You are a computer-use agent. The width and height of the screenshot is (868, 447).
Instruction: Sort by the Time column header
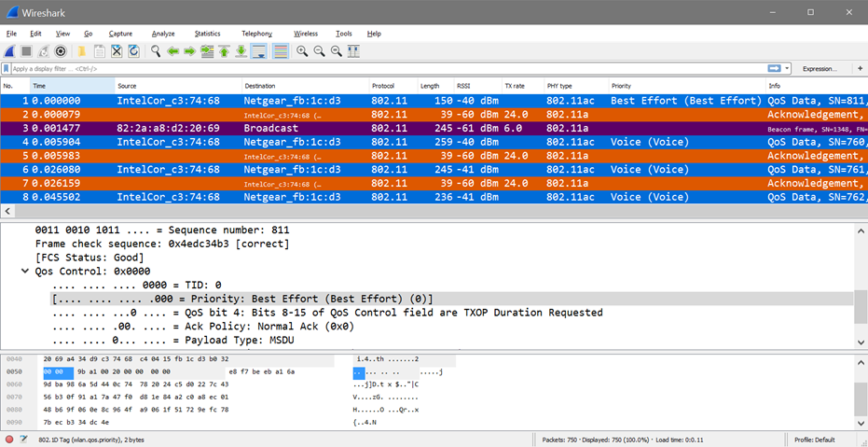click(72, 86)
